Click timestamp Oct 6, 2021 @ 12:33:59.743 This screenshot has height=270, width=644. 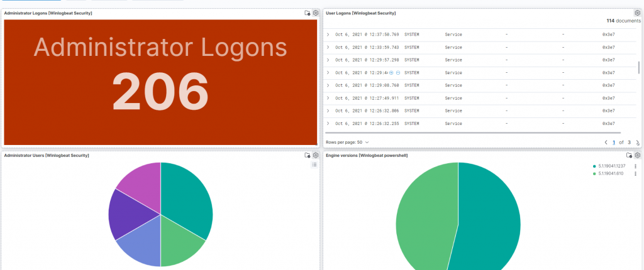[x=367, y=47]
